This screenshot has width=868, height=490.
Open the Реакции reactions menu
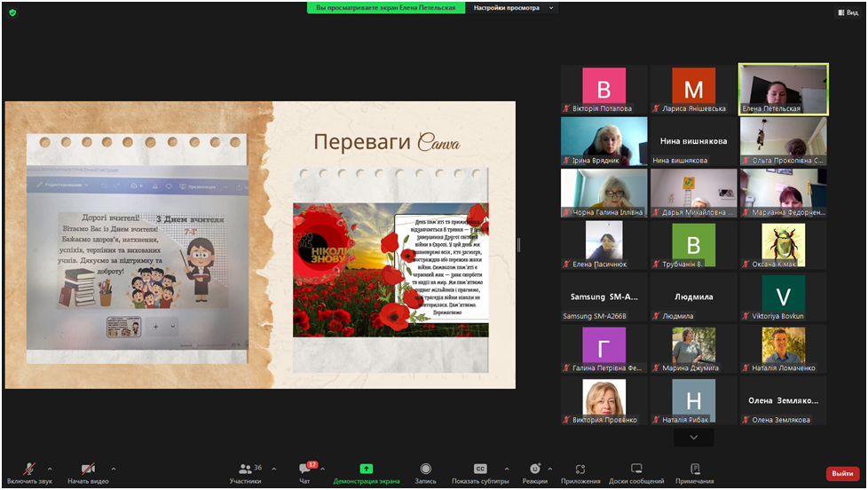click(534, 470)
